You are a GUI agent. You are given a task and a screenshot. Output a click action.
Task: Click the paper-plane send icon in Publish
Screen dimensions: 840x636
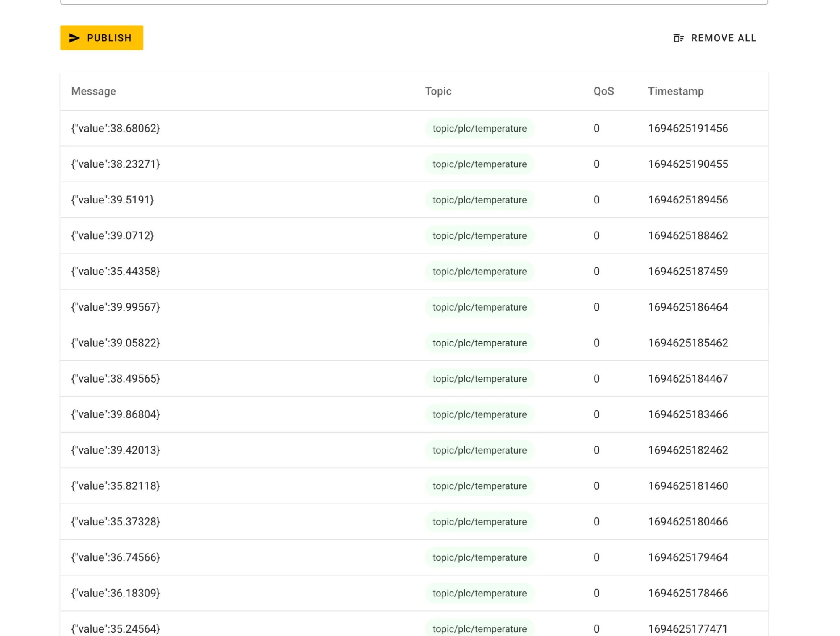(74, 38)
